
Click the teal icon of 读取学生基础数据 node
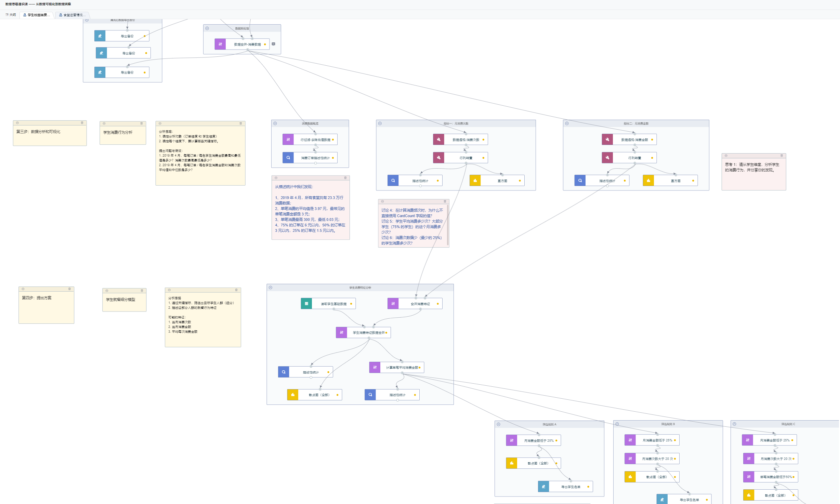306,304
